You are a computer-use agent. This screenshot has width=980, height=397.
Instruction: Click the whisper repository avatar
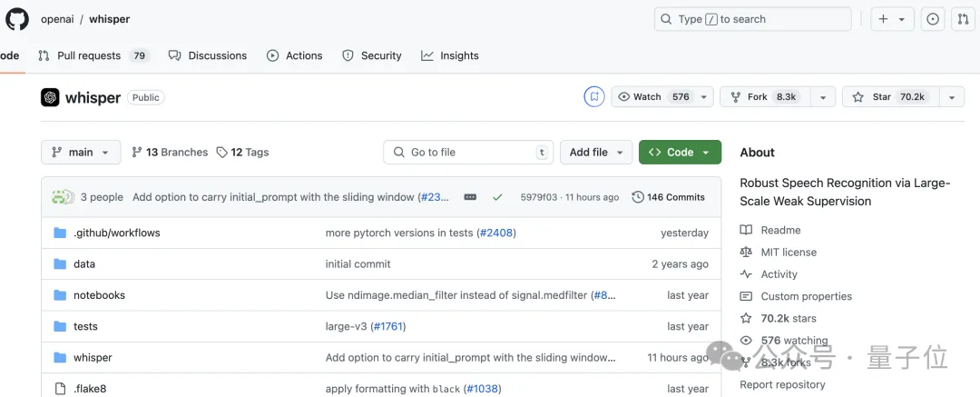[x=50, y=97]
